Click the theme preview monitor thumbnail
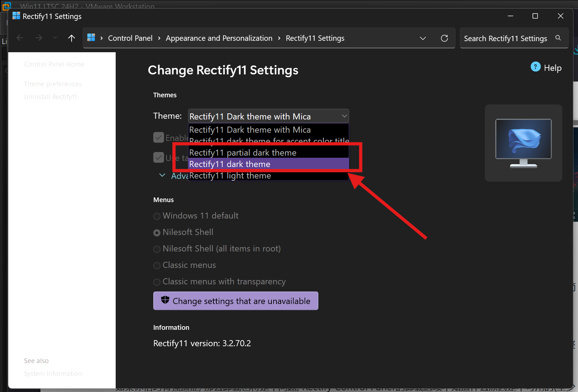The image size is (578, 392). pos(524,143)
